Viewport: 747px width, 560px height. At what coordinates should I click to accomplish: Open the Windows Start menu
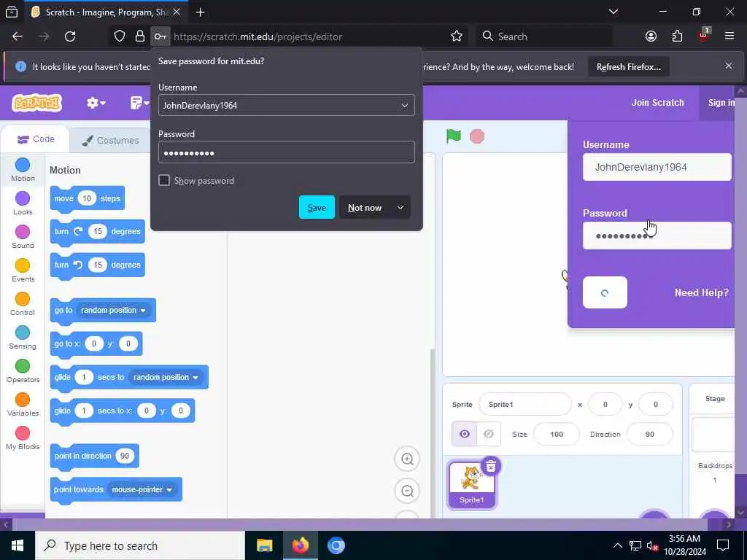(x=18, y=545)
